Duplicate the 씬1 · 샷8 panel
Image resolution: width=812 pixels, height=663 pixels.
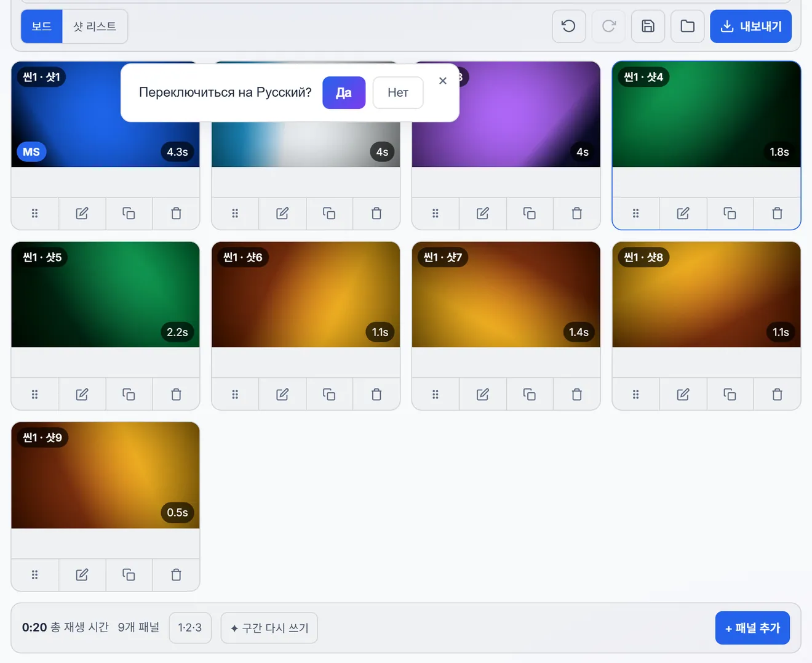tap(730, 394)
